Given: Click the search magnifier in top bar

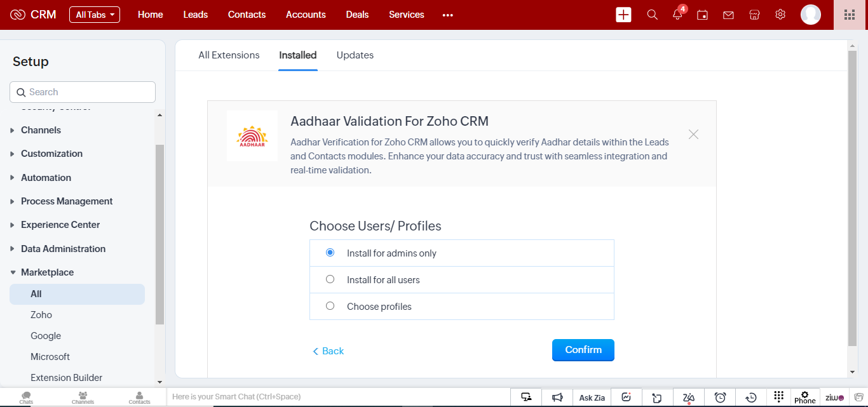Looking at the screenshot, I should coord(652,15).
